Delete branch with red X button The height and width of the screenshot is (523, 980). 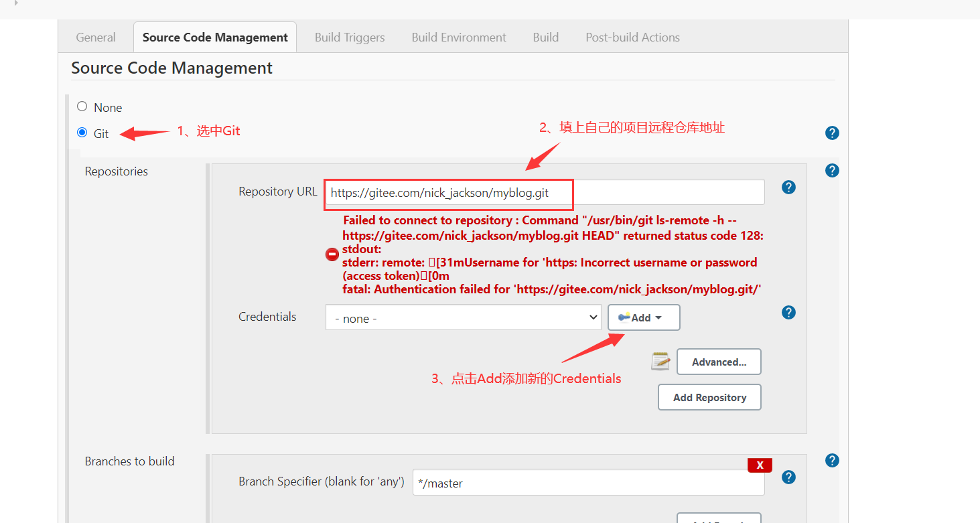760,465
